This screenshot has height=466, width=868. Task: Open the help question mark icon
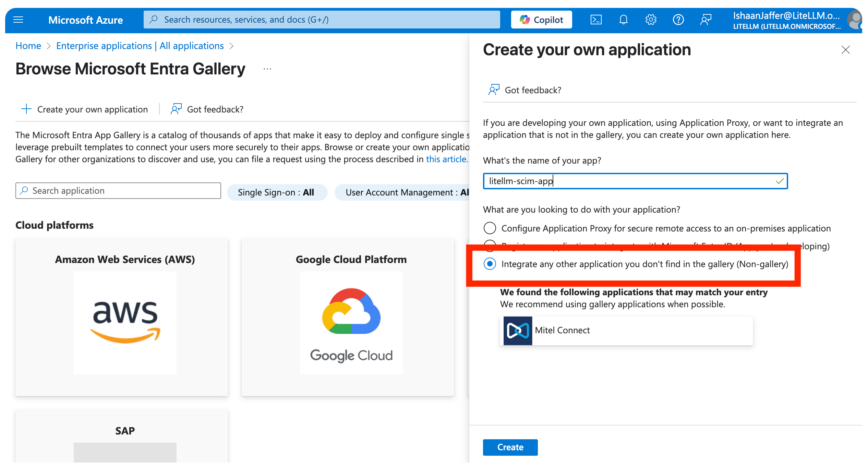tap(678, 20)
